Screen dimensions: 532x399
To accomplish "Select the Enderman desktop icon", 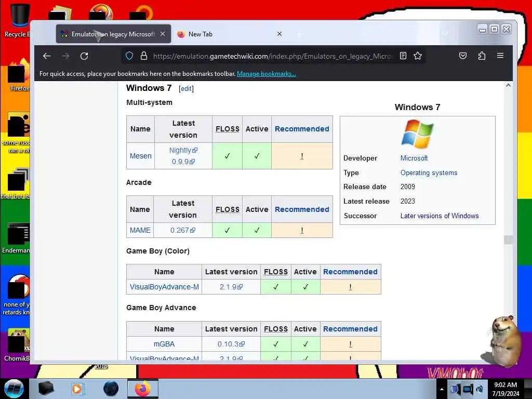I will click(x=16, y=238).
